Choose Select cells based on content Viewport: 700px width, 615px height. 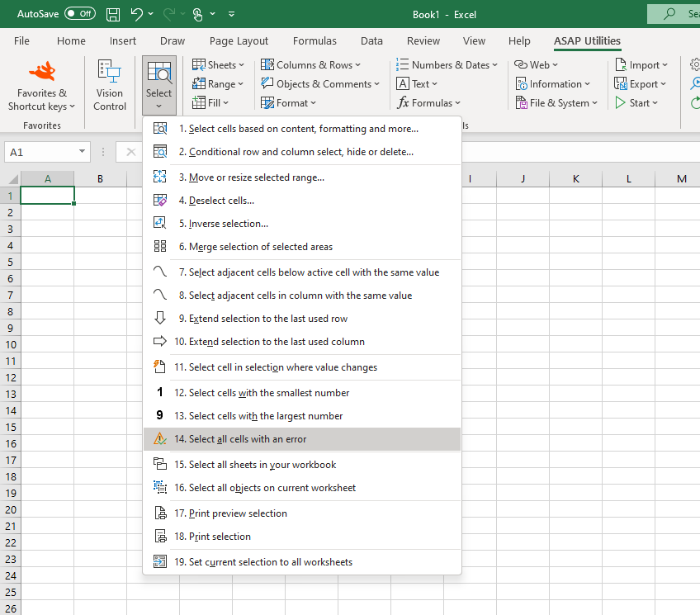302,129
